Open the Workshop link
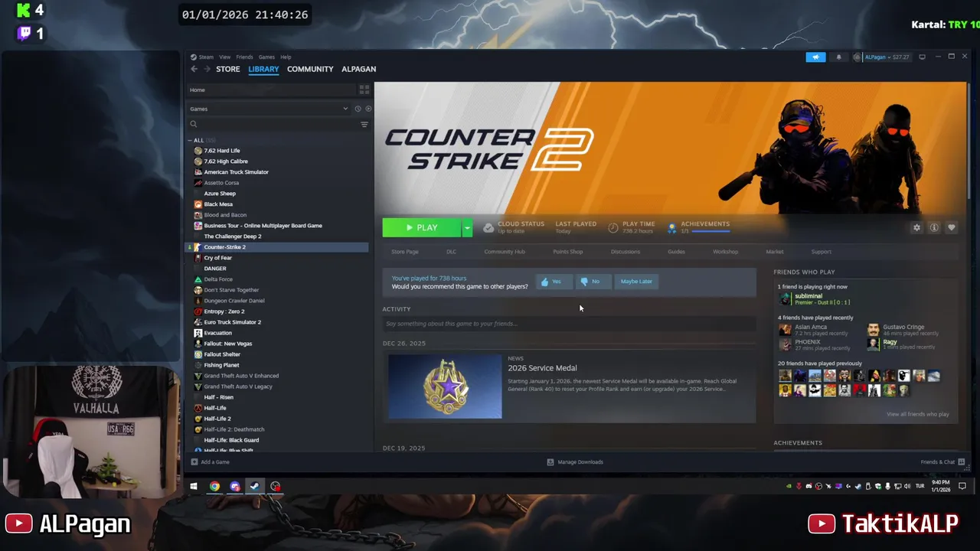The height and width of the screenshot is (551, 980). pyautogui.click(x=726, y=252)
